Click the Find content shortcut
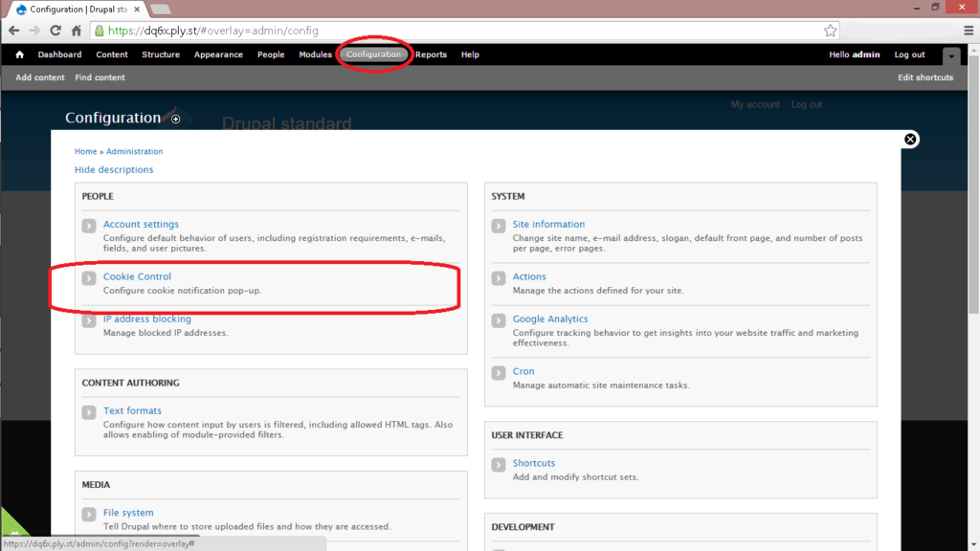This screenshot has height=551, width=980. 100,77
